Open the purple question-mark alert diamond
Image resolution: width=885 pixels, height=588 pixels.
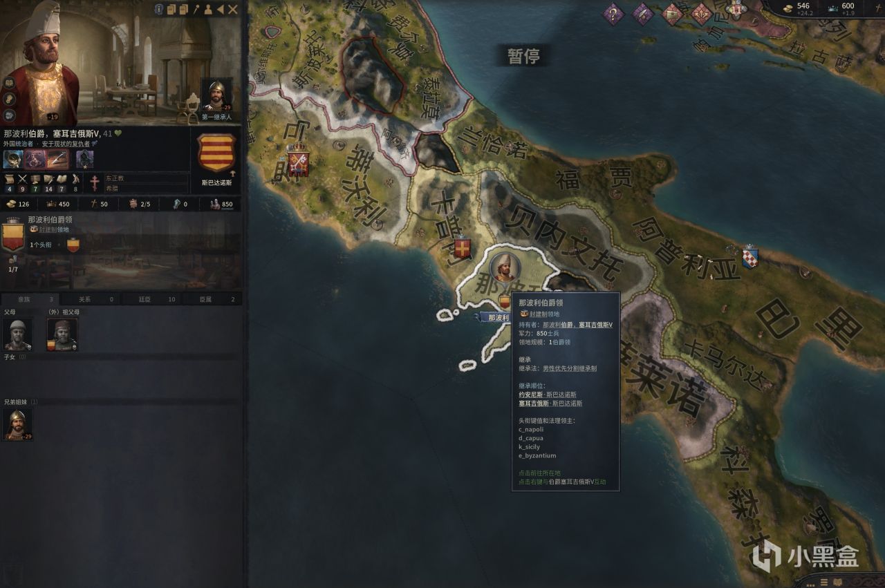613,13
